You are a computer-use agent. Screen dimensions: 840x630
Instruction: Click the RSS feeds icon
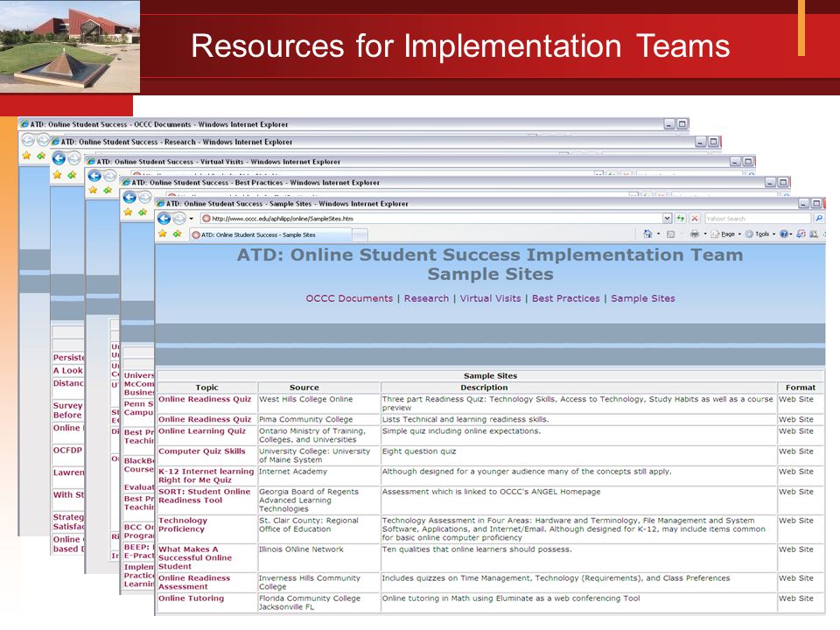[670, 234]
